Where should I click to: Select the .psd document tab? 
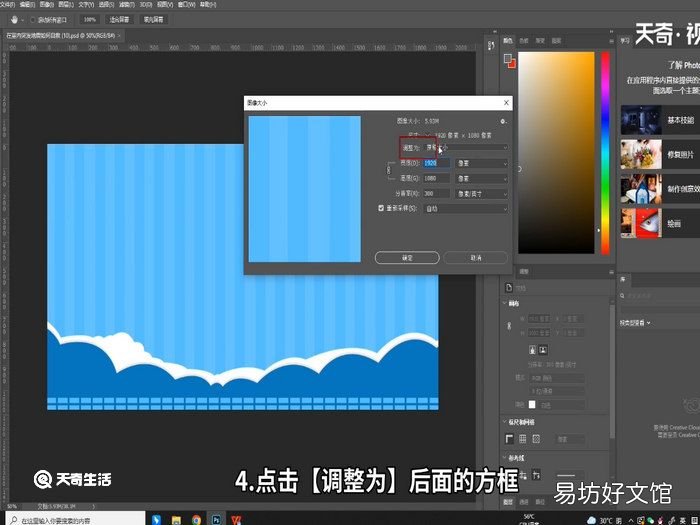[63, 35]
